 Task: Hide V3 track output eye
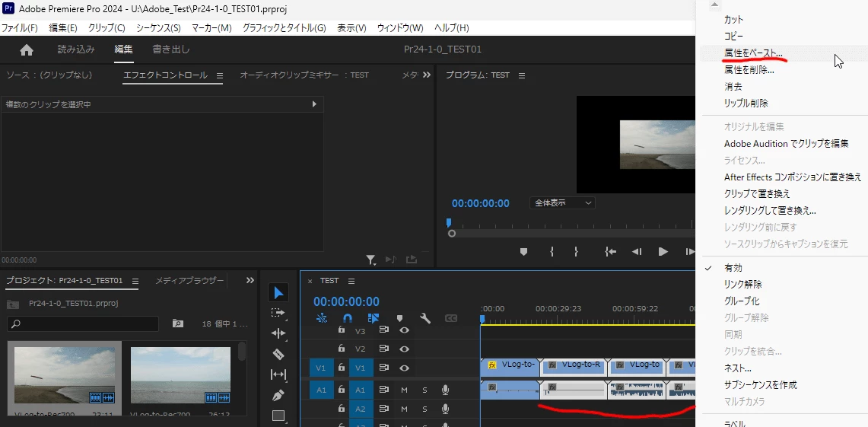(x=405, y=330)
